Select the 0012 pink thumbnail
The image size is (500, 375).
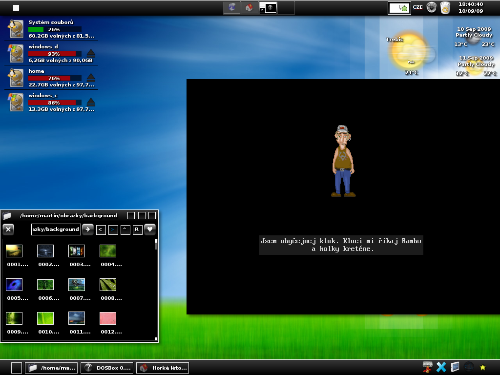point(108,318)
